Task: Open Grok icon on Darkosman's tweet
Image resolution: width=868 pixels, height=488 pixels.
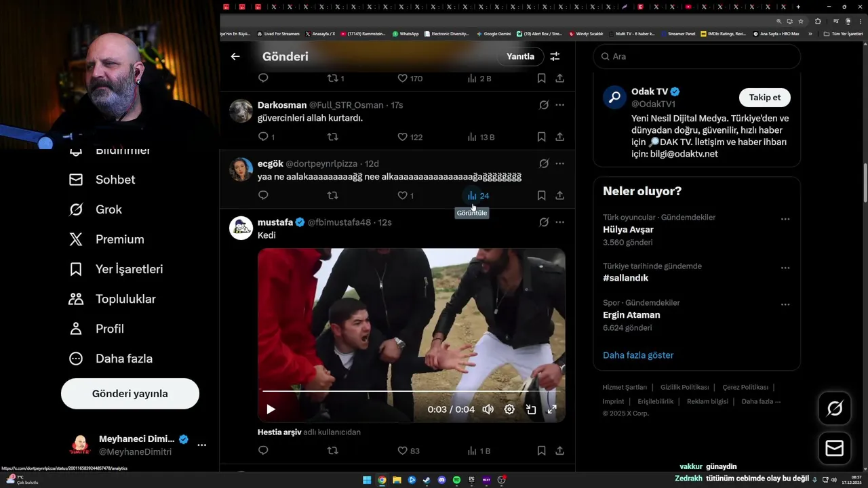Action: 544,105
